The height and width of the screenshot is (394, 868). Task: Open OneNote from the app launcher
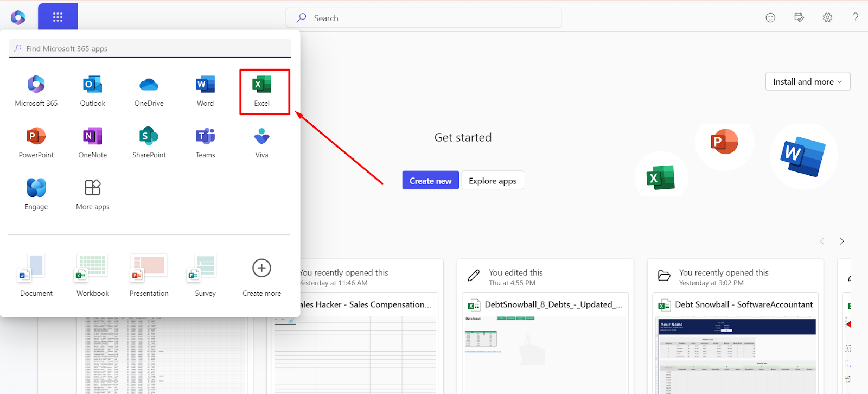click(93, 143)
